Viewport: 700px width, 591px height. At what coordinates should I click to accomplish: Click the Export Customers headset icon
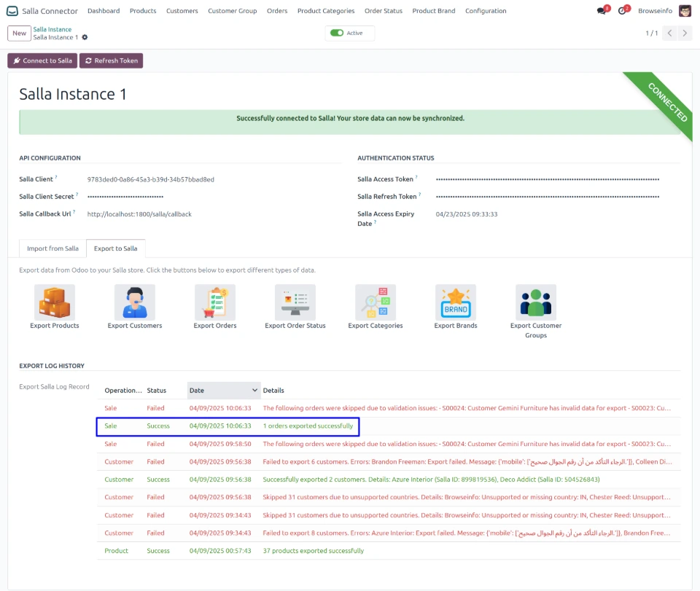(135, 302)
